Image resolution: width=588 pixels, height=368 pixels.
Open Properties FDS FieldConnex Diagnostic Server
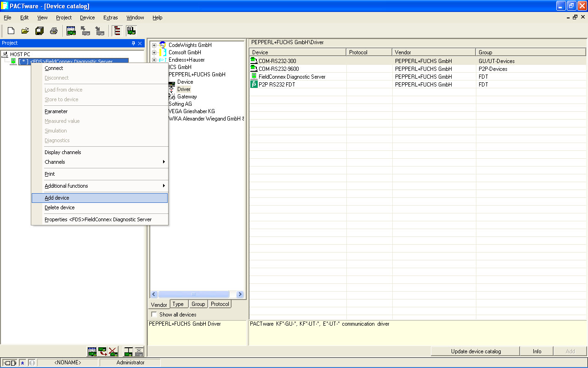pyautogui.click(x=100, y=219)
